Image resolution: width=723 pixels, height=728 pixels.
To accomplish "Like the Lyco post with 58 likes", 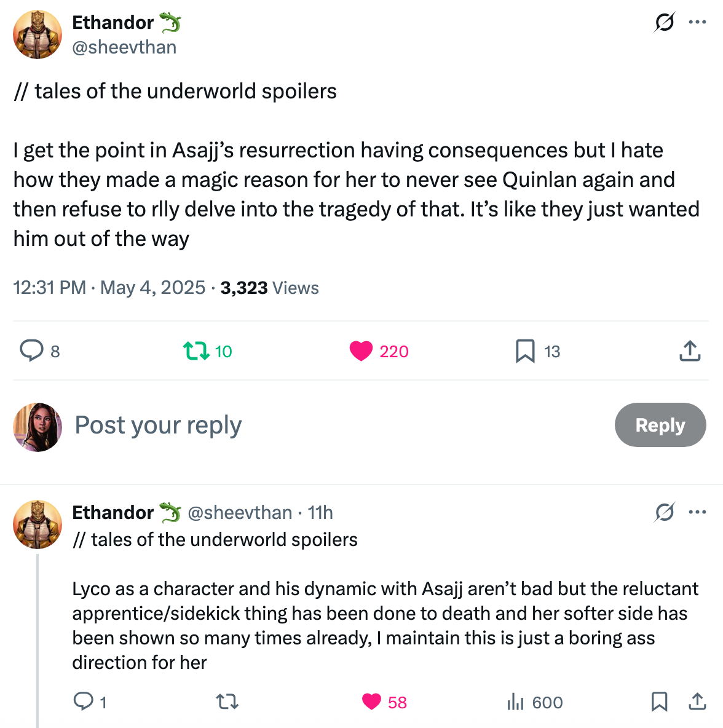I will coord(372,702).
